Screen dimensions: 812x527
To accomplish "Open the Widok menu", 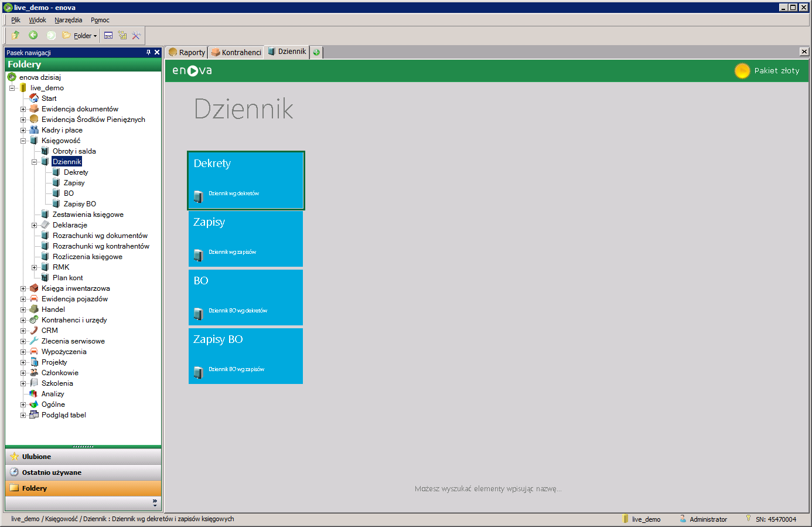I will (x=37, y=20).
